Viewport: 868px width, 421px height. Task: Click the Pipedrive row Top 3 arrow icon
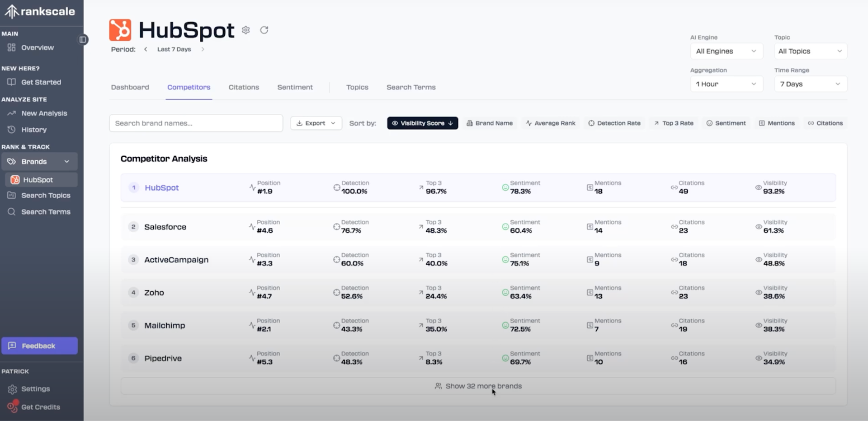[421, 358]
